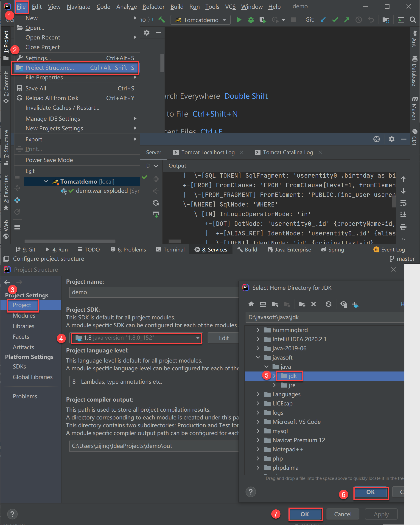The width and height of the screenshot is (420, 525).
Task: Click the update application icon with green arrow
Action: tap(156, 215)
